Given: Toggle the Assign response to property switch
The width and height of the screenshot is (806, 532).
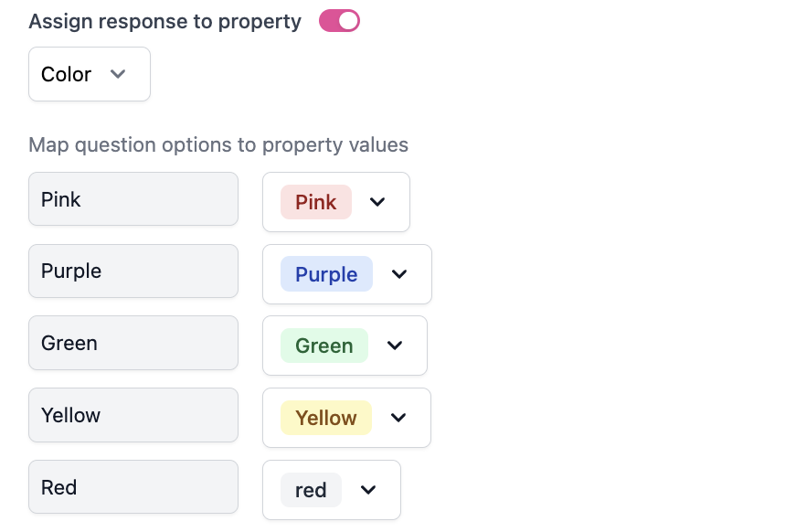Looking at the screenshot, I should coord(339,21).
